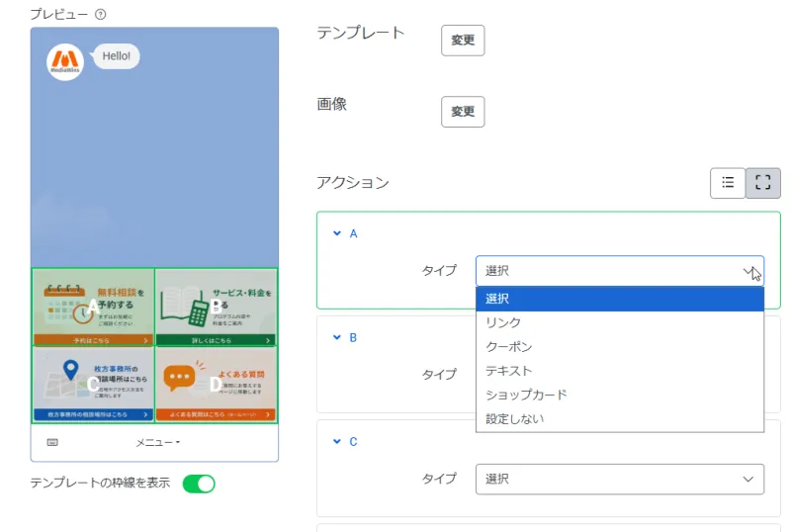The height and width of the screenshot is (532, 791).
Task: Select area C office location tile
Action: (93, 384)
